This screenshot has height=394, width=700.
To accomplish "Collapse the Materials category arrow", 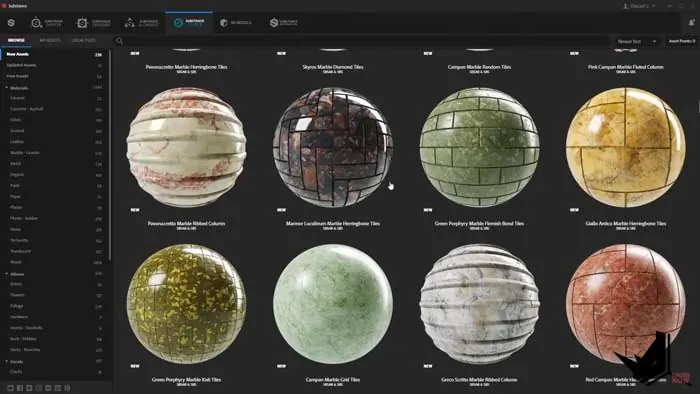I will [7, 87].
